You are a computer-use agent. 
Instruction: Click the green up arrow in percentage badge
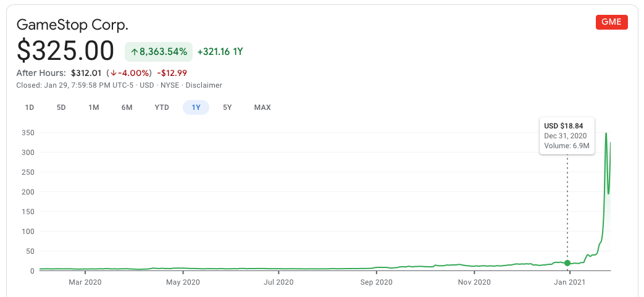(135, 52)
